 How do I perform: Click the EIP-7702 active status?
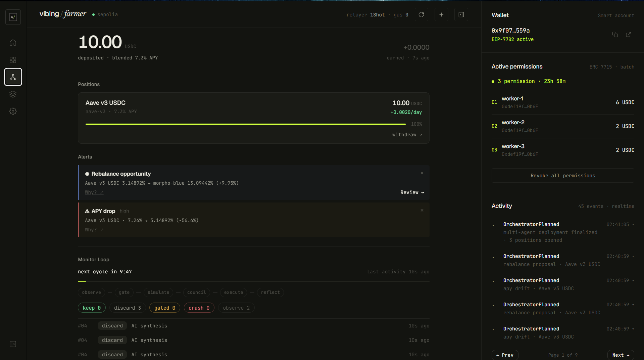[512, 39]
